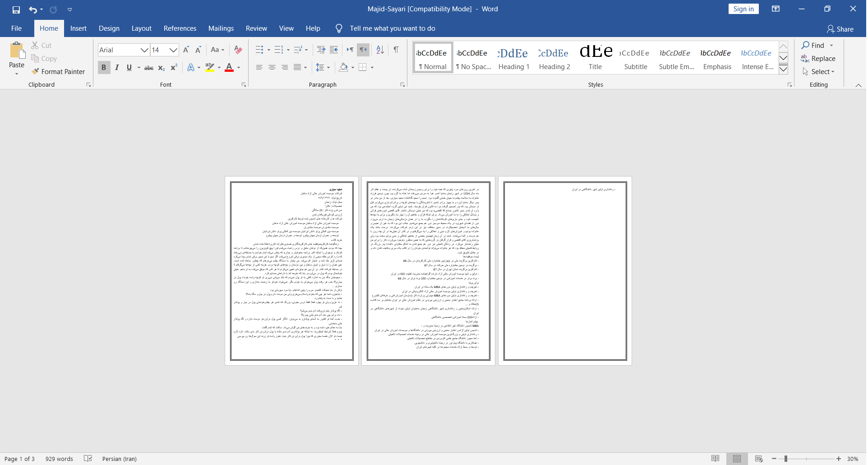The image size is (868, 465).
Task: Apply the yellow text highlight color
Action: pyautogui.click(x=210, y=67)
